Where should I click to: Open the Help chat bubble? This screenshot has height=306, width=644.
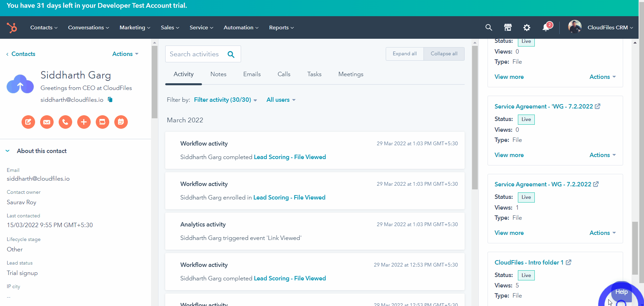pyautogui.click(x=621, y=292)
